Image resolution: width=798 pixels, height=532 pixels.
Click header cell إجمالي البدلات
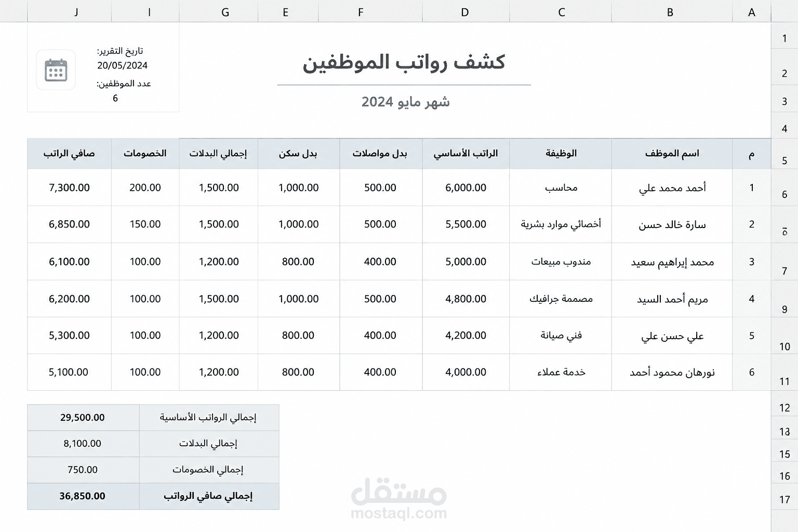coord(219,153)
